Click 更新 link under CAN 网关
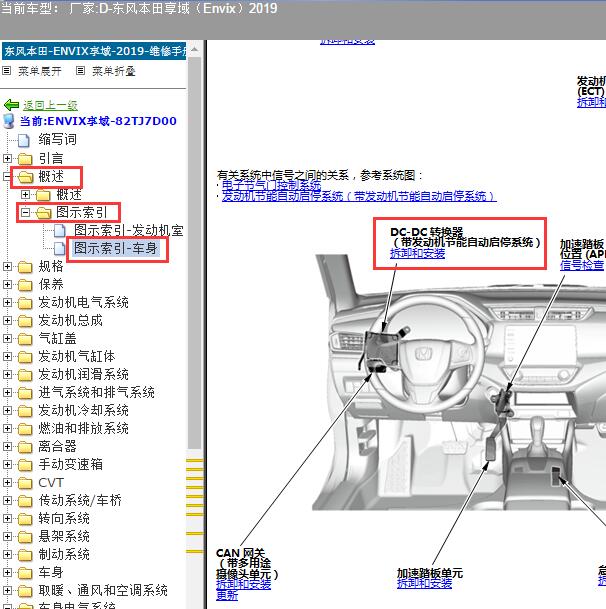The width and height of the screenshot is (606, 609). [227, 595]
